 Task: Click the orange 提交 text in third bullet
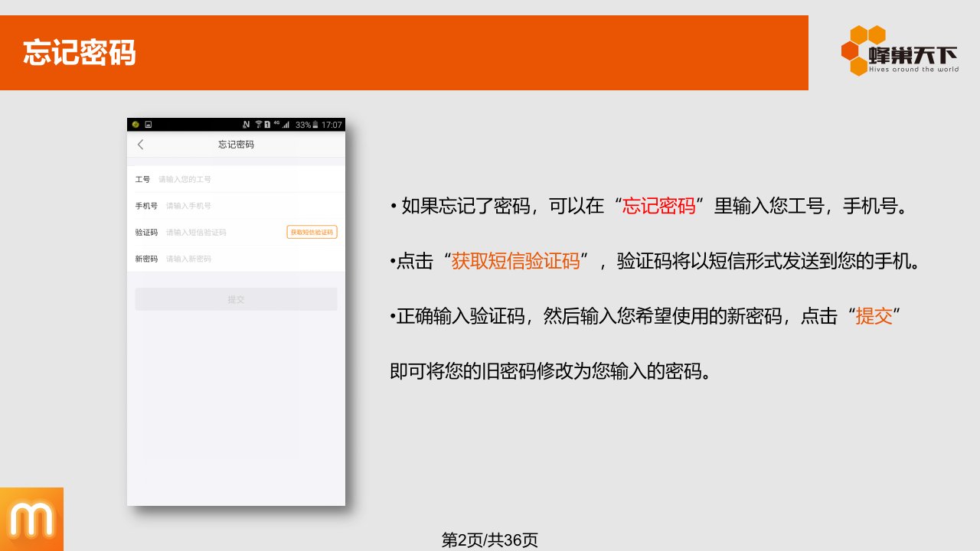pyautogui.click(x=874, y=316)
